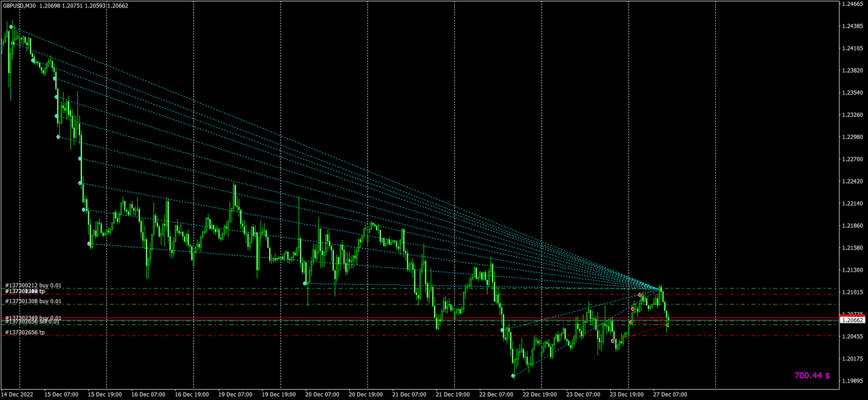868x400 pixels.
Task: Click price scale value 1.24105
Action: [x=853, y=48]
